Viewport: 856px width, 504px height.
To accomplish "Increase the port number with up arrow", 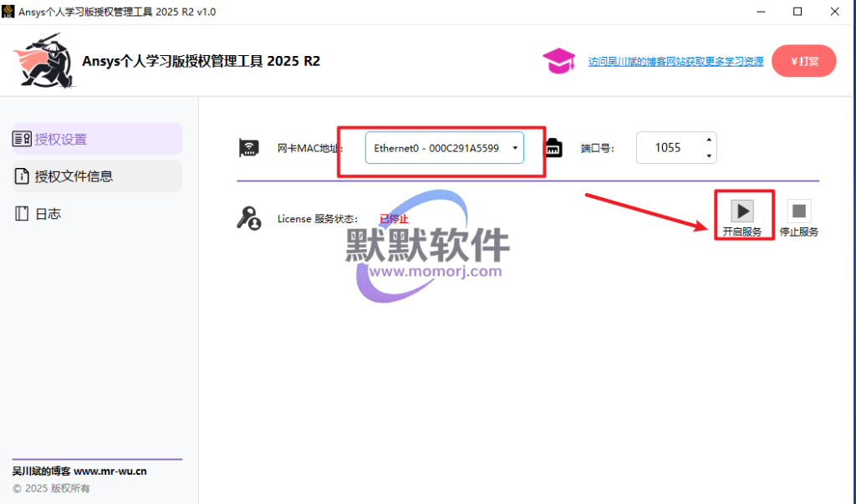I will (x=709, y=140).
